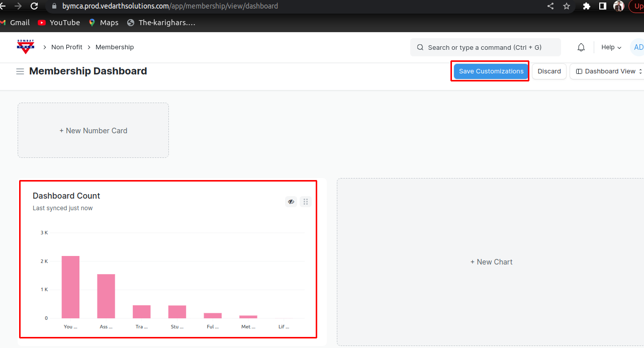Viewport: 644px width, 348px height.
Task: Expand the Help dropdown
Action: pyautogui.click(x=611, y=47)
